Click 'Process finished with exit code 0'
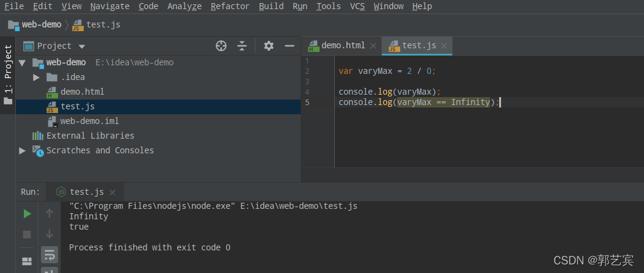 tap(150, 247)
